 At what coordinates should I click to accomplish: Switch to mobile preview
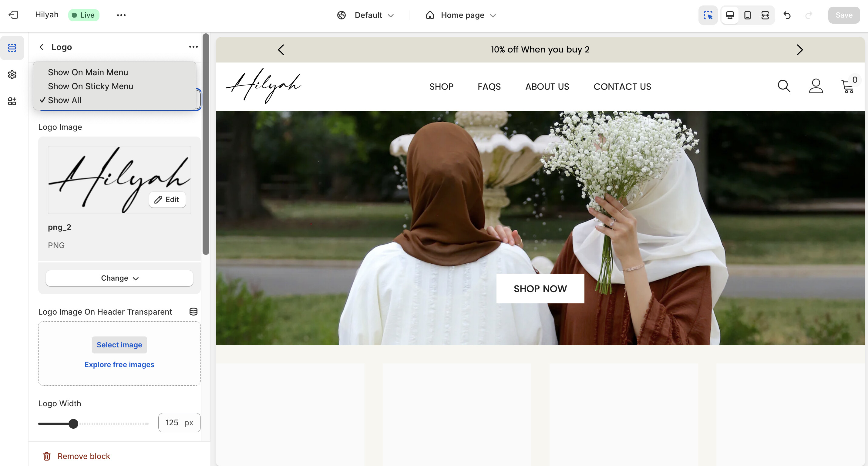(x=747, y=15)
